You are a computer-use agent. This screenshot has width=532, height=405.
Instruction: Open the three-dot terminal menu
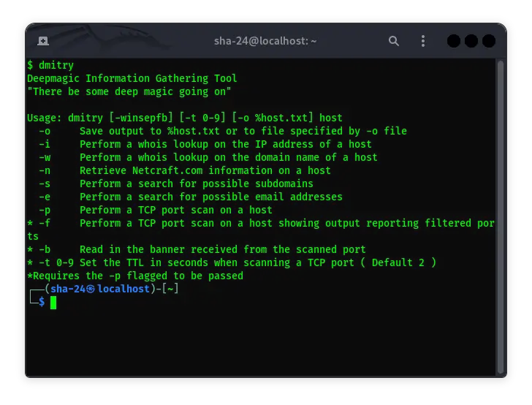[x=422, y=41]
